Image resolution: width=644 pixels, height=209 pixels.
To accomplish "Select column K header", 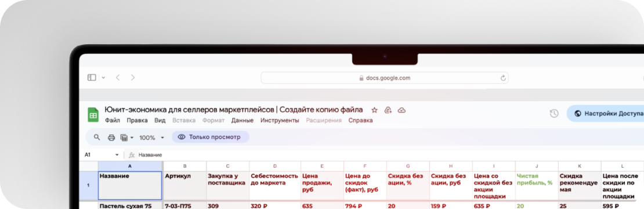I will pyautogui.click(x=580, y=166).
